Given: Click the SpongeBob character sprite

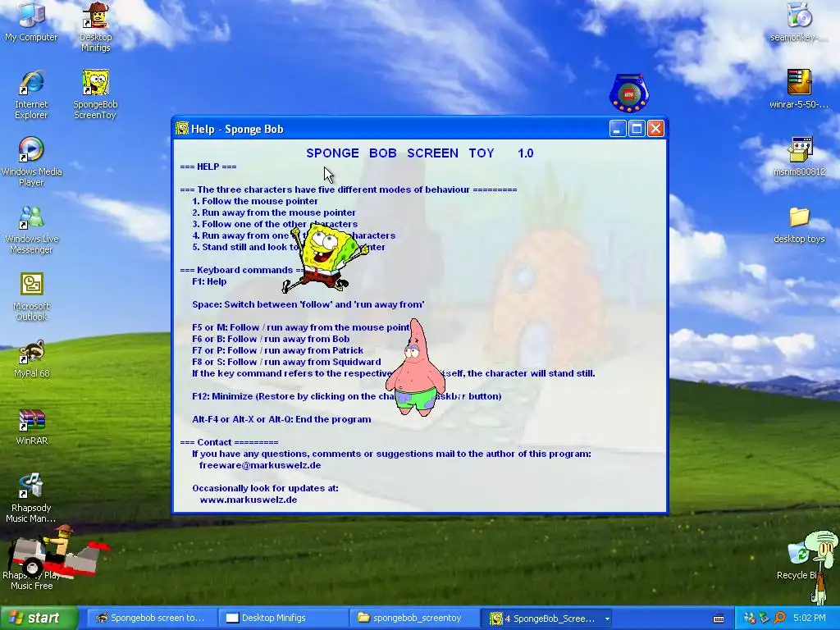Looking at the screenshot, I should click(x=326, y=258).
